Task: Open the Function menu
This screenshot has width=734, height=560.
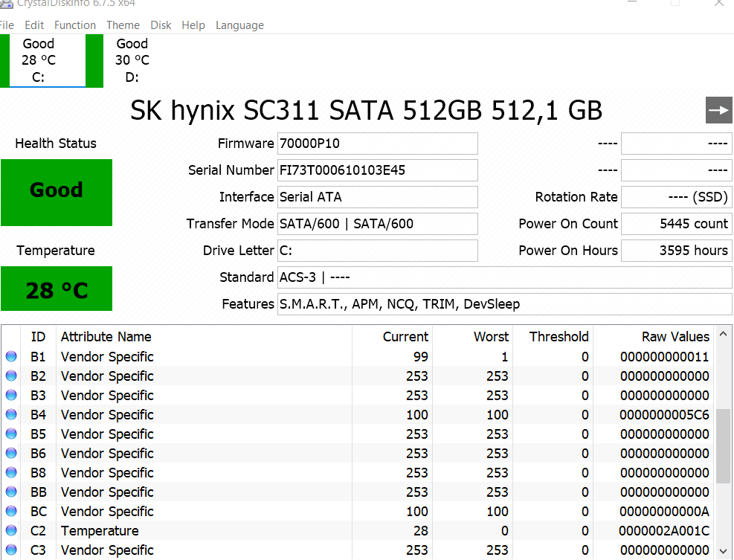Action: click(75, 25)
